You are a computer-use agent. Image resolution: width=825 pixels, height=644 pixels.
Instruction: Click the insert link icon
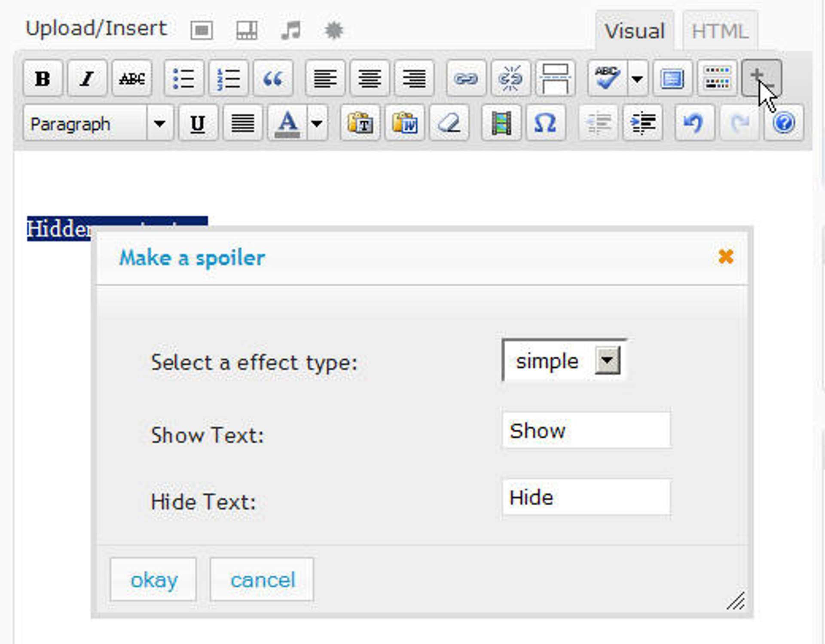(x=466, y=79)
